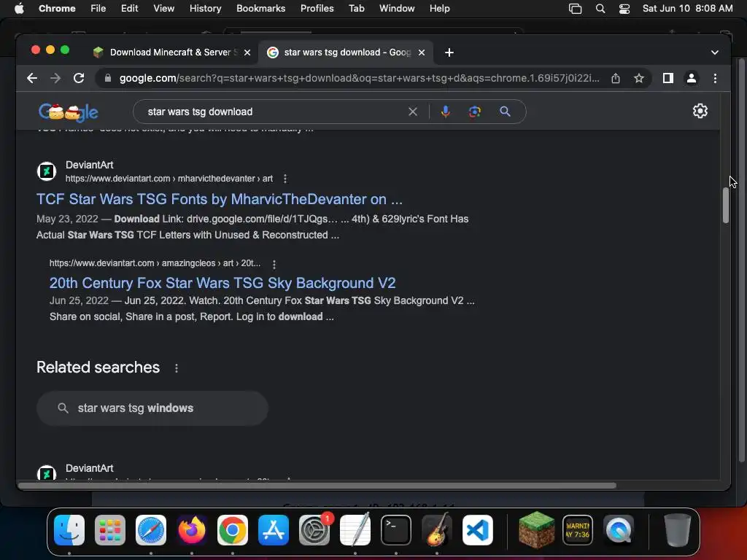The image size is (747, 560).
Task: Open Terminal from the Dock
Action: point(396,530)
